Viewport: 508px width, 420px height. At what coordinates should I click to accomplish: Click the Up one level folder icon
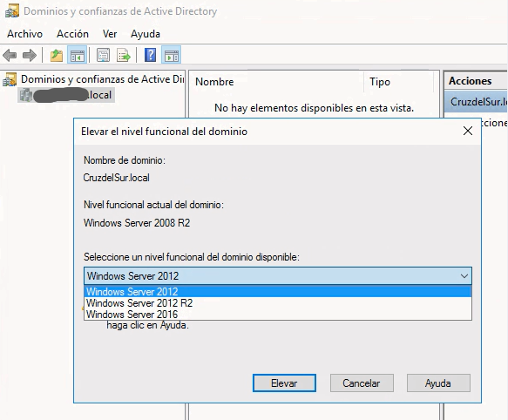pos(57,55)
